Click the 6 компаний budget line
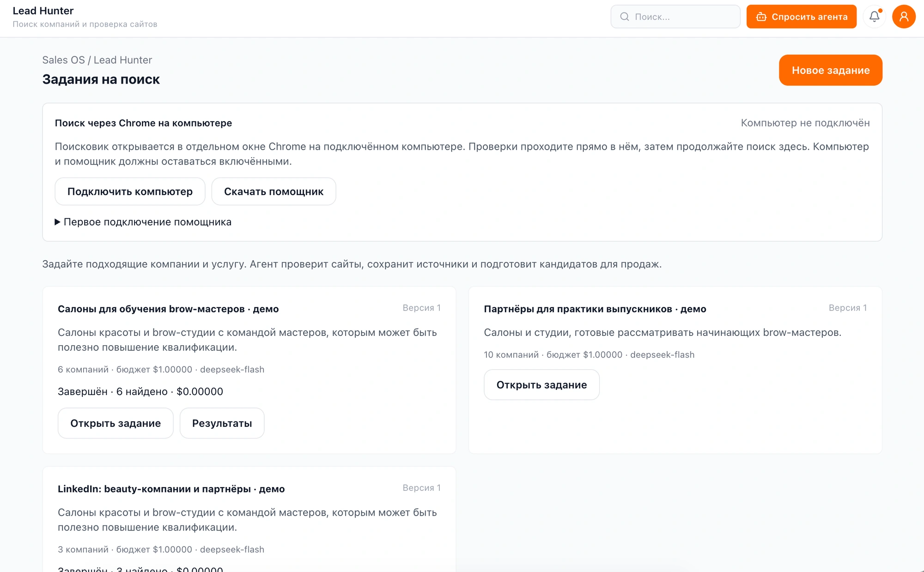Screen dimensions: 924x572 click(161, 369)
